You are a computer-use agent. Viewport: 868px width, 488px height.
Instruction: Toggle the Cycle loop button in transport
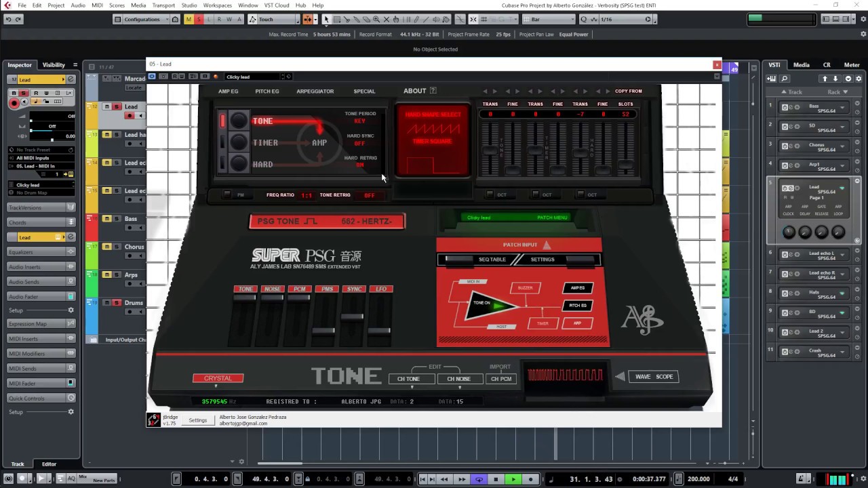(x=479, y=479)
